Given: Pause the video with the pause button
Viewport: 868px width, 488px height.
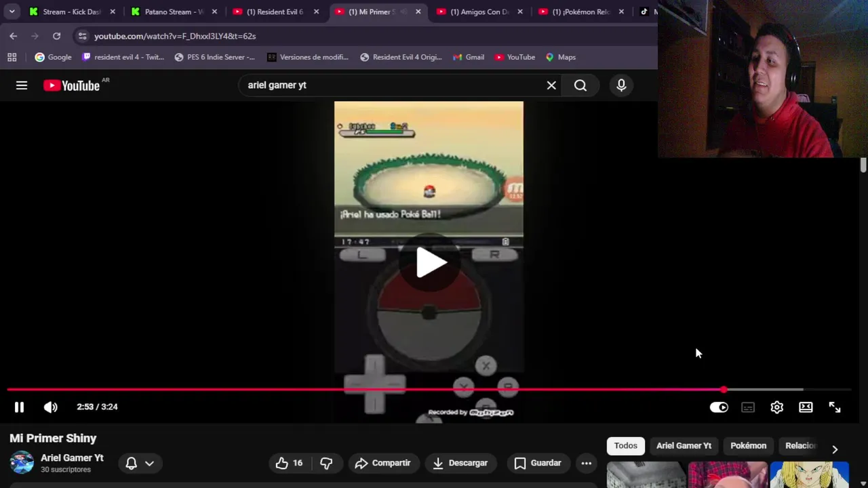Looking at the screenshot, I should [19, 407].
